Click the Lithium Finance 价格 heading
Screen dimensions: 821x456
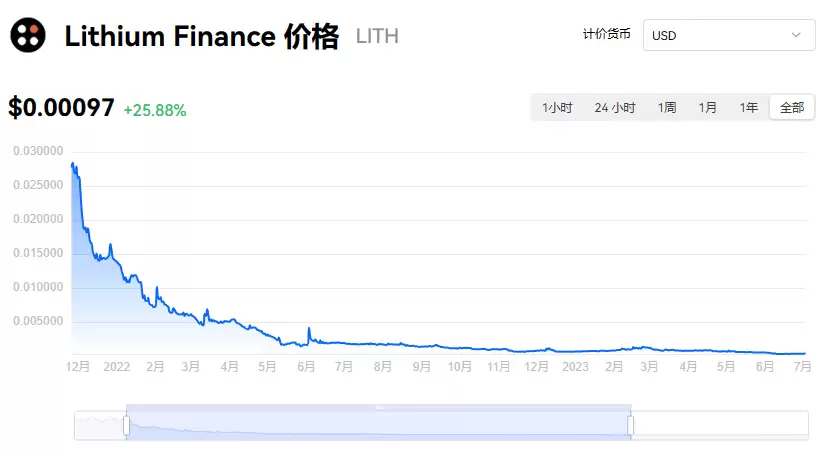[201, 37]
